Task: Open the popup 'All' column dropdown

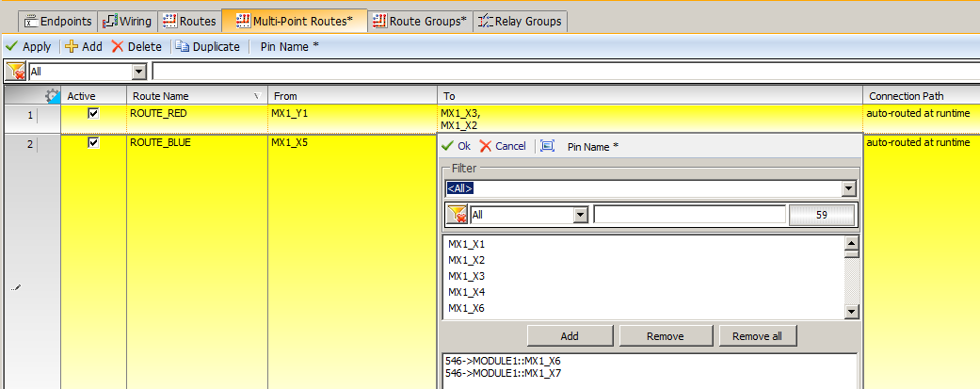Action: click(x=580, y=215)
